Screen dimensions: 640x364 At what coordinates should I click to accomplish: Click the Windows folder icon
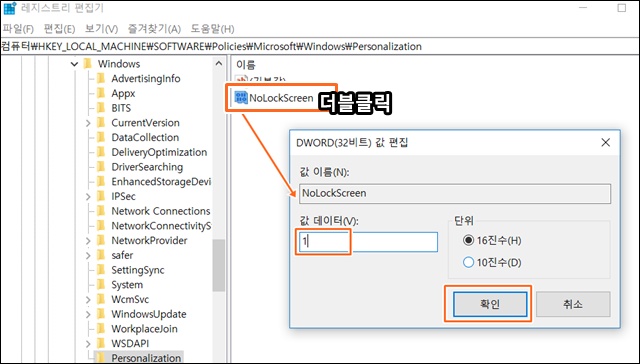pos(87,64)
